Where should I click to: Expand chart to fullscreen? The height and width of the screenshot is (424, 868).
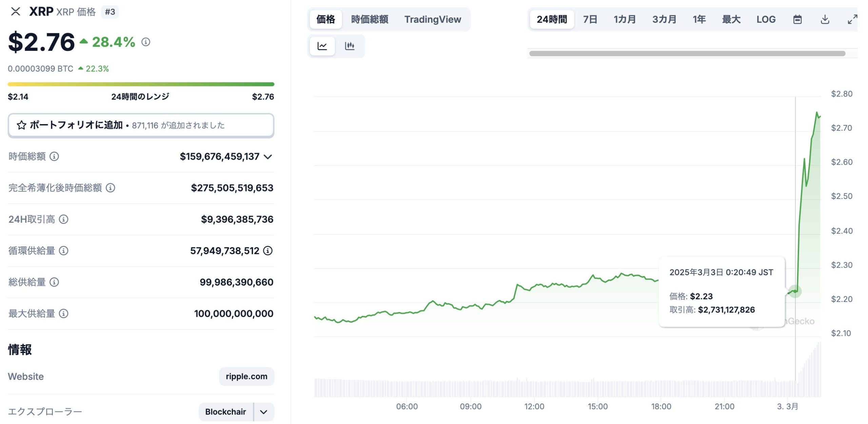click(852, 19)
